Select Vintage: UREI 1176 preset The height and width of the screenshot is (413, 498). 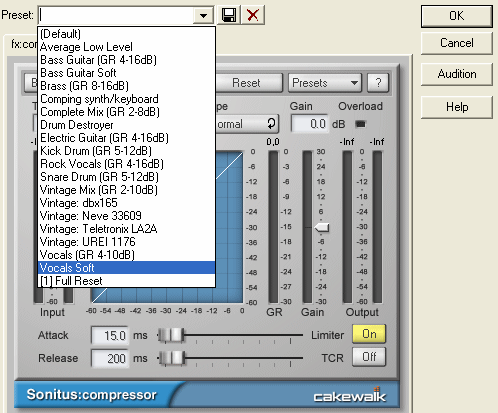tap(127, 242)
